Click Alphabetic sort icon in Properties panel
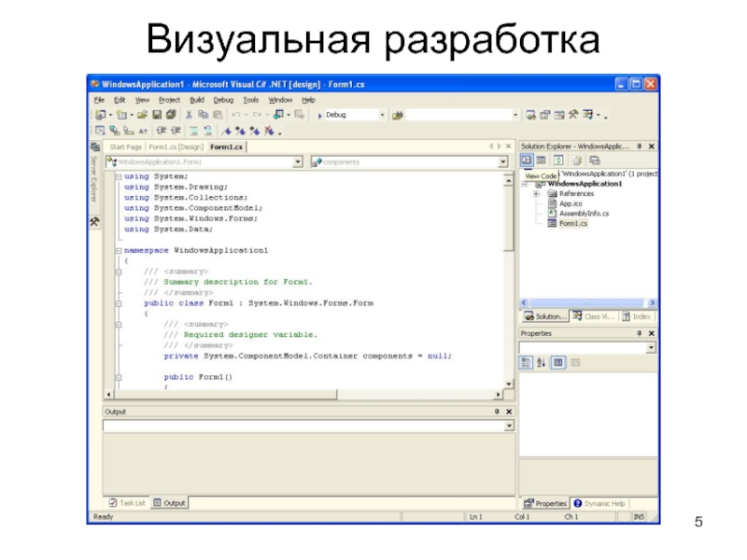 click(x=542, y=362)
